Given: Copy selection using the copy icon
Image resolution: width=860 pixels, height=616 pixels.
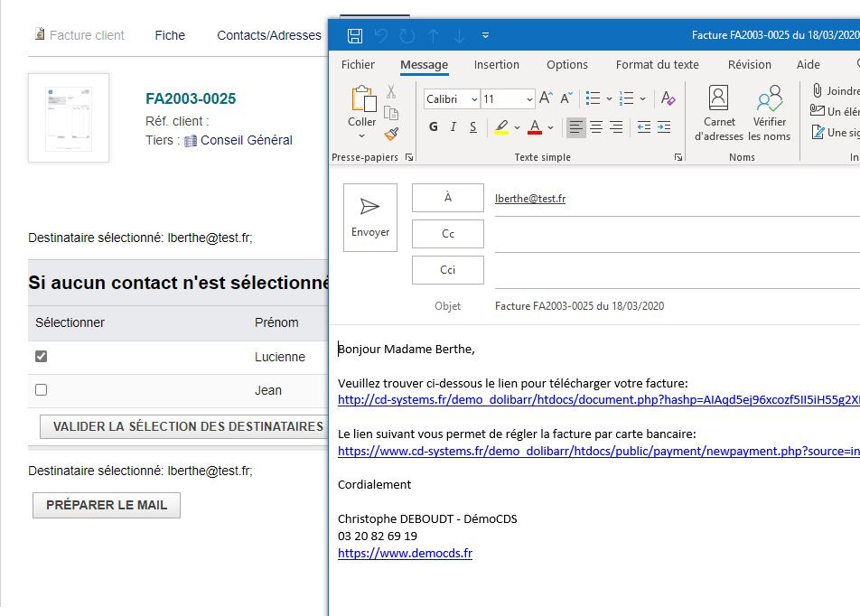Looking at the screenshot, I should (x=391, y=113).
